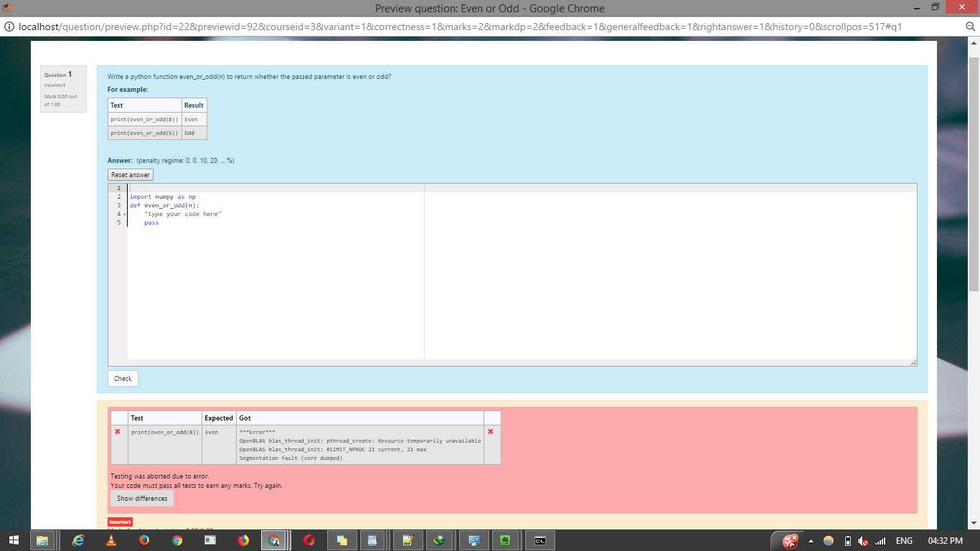Click the Check button below the editor

(x=123, y=379)
